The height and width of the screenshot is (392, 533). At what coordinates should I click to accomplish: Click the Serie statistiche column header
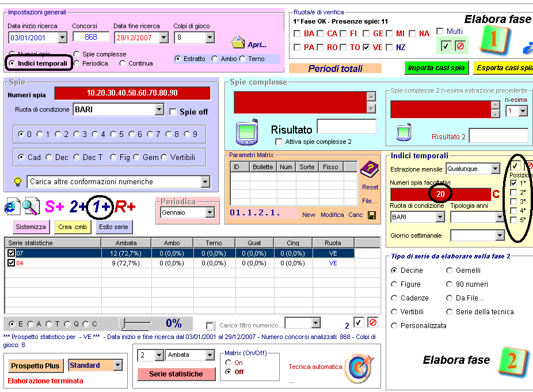click(x=53, y=243)
